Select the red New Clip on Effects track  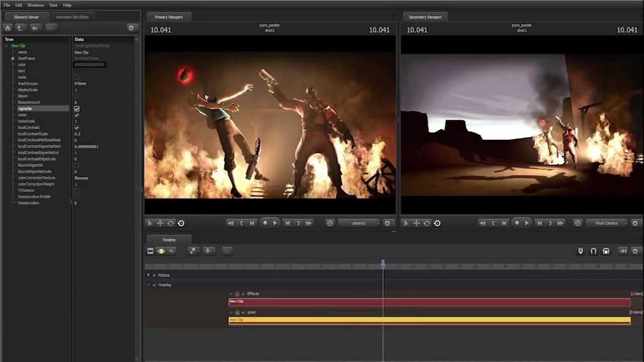click(x=429, y=302)
